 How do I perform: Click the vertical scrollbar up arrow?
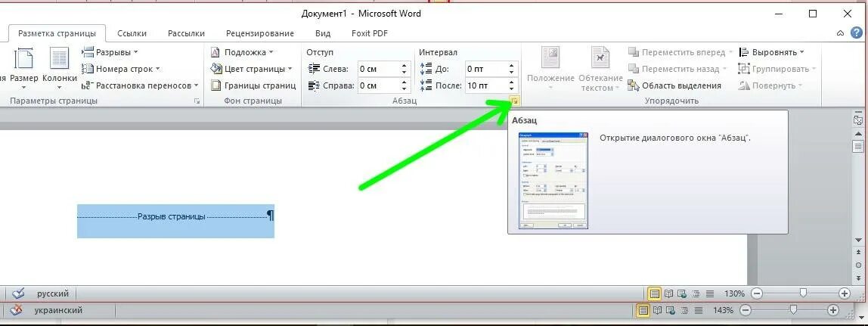(859, 134)
